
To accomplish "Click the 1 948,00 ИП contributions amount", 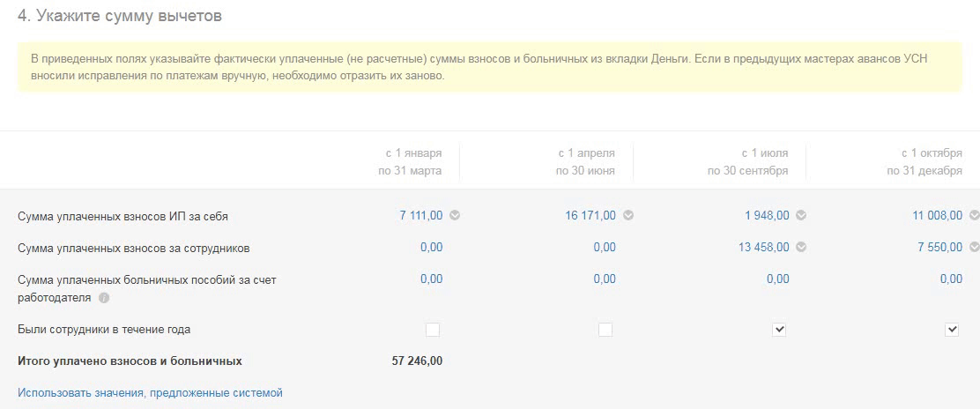I will click(x=767, y=215).
